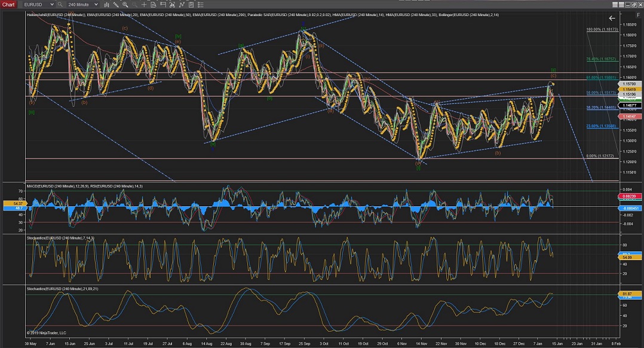Click the 1.15700 grey price marker
The height and width of the screenshot is (348, 644).
630,84
